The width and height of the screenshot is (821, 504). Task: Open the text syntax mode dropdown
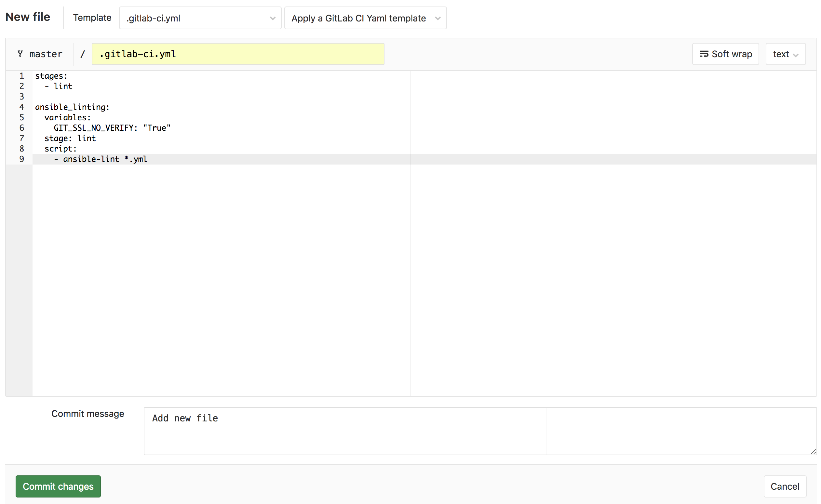coord(786,54)
